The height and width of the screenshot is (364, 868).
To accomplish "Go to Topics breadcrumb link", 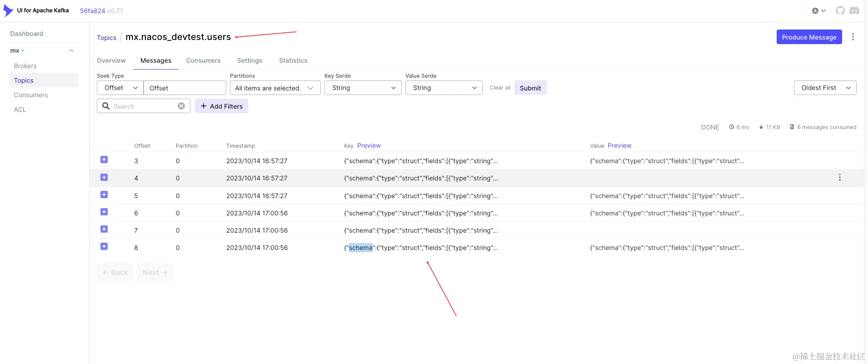I will click(106, 38).
